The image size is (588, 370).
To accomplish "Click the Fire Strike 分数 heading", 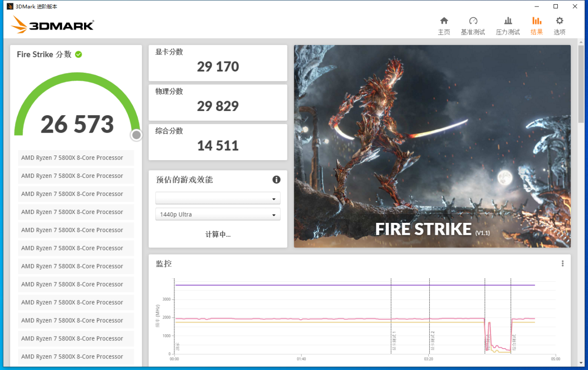I will point(44,54).
